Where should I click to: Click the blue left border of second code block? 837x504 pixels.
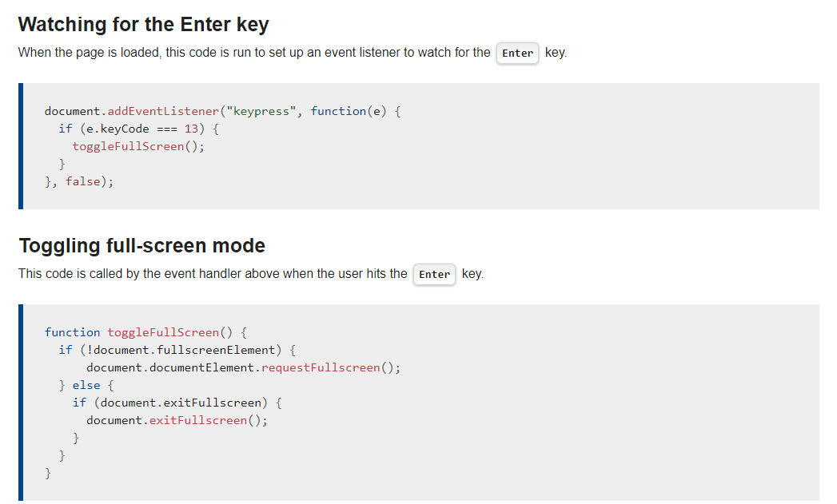[21, 403]
